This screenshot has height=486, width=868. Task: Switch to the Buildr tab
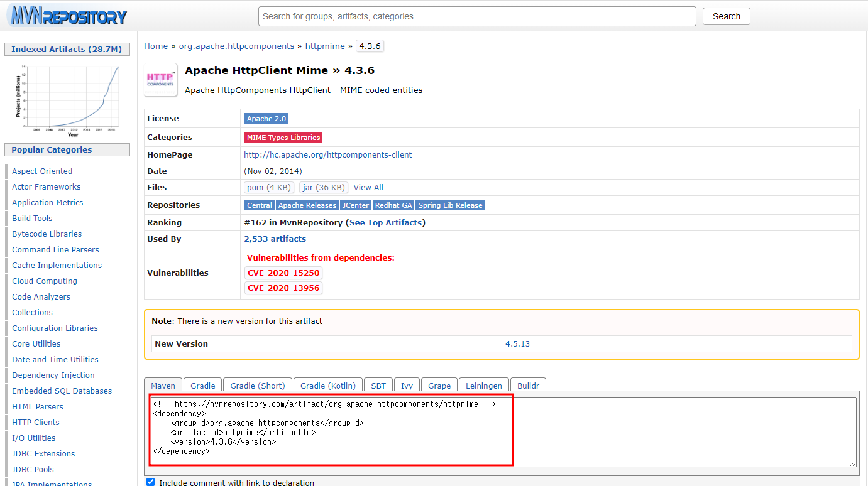coord(529,386)
